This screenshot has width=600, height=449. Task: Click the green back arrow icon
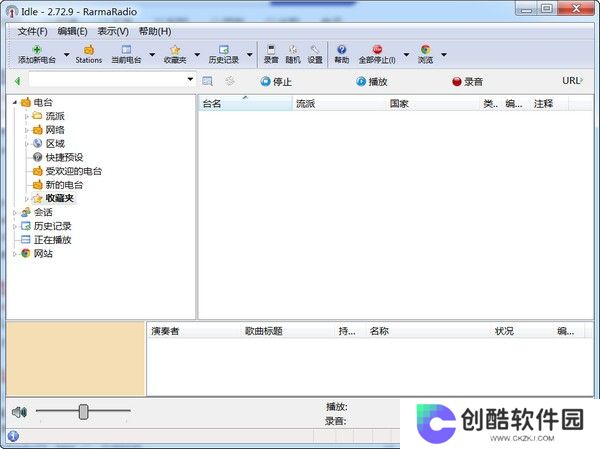pyautogui.click(x=17, y=81)
